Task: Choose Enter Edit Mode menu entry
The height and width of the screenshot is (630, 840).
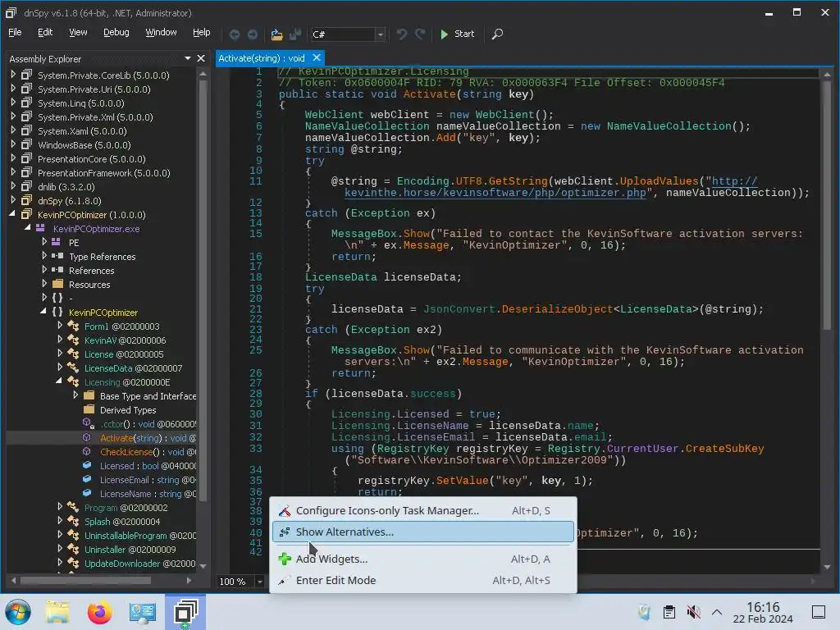Action: (423, 580)
